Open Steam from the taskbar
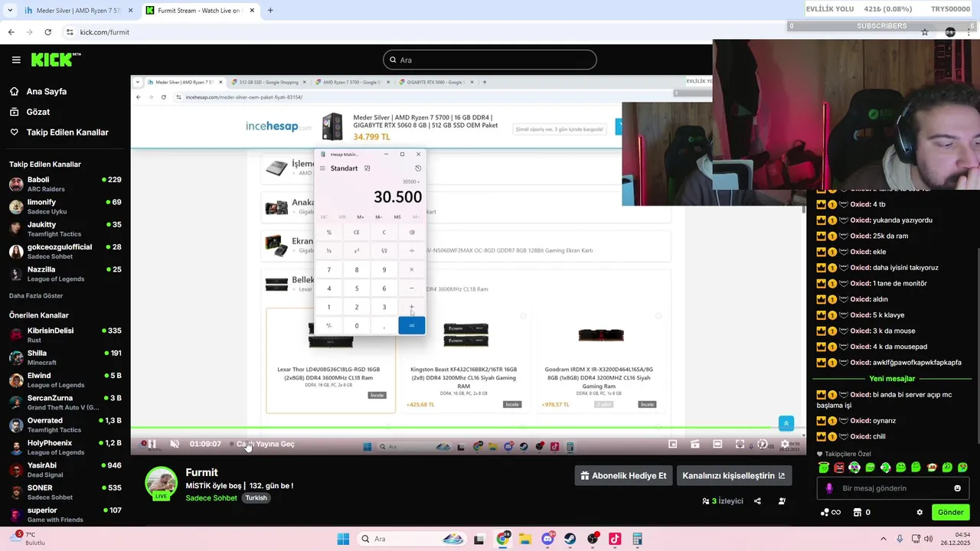Screen dimensions: 980x551 pos(570,539)
